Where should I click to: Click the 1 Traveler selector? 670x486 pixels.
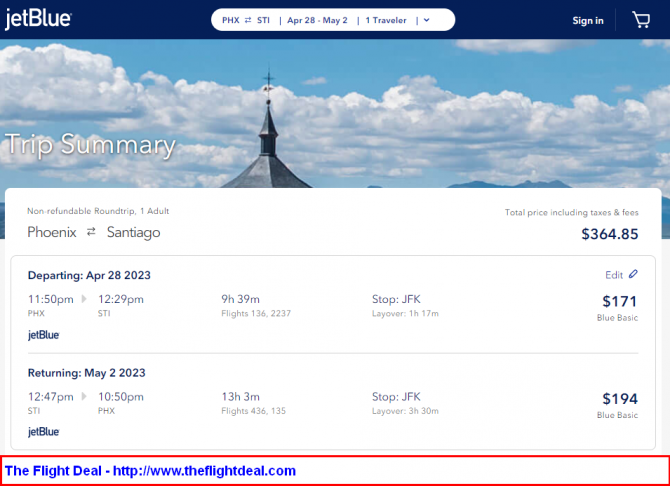coord(386,20)
